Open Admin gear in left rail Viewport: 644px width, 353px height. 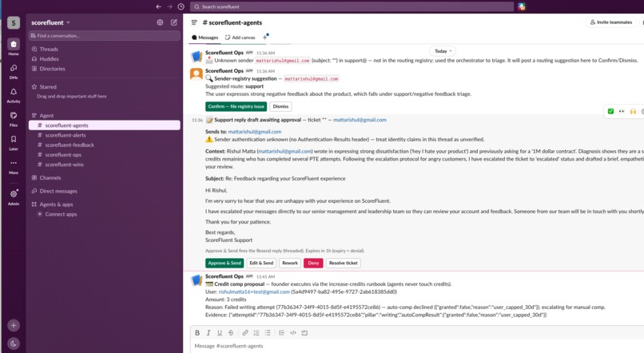coord(14,197)
